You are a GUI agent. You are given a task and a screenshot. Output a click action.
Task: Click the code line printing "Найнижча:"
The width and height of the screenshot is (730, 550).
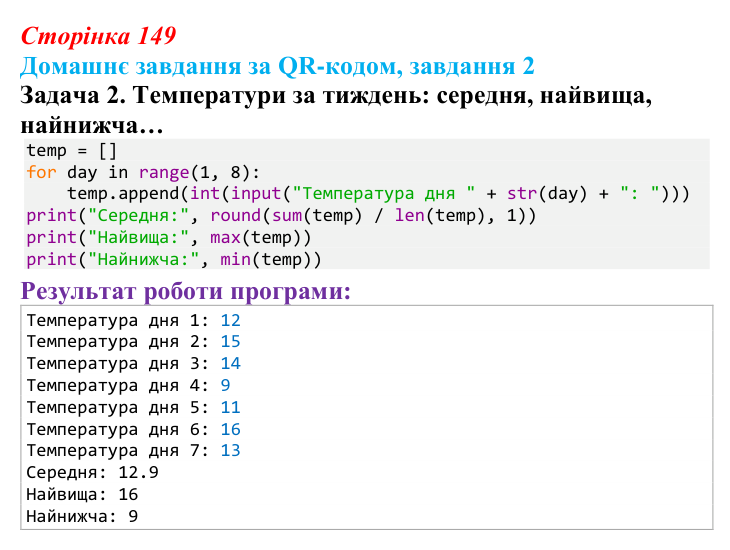[x=174, y=259]
